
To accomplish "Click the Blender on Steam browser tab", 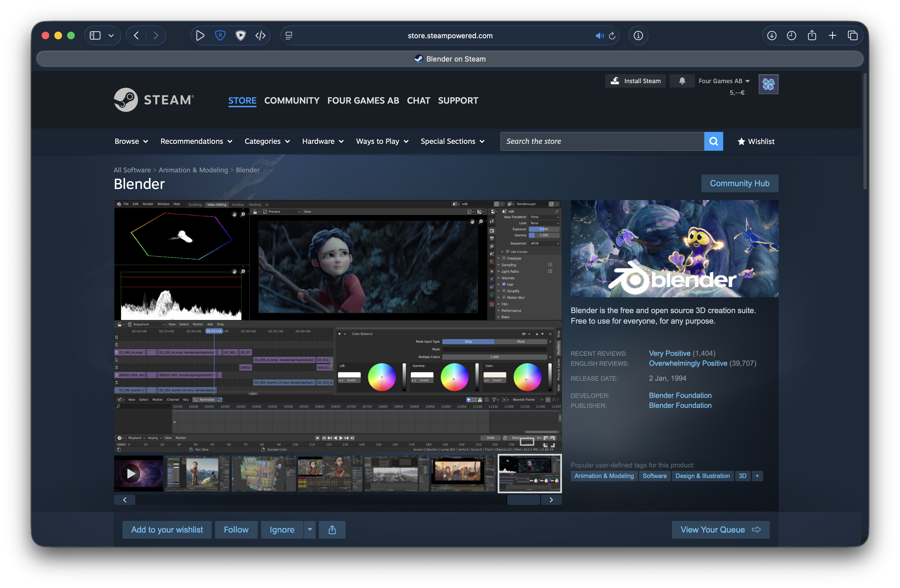I will pyautogui.click(x=450, y=59).
